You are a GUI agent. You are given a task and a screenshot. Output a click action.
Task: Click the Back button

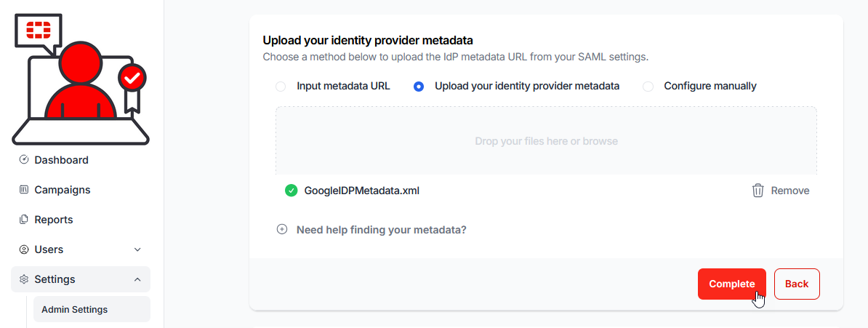[x=797, y=284]
